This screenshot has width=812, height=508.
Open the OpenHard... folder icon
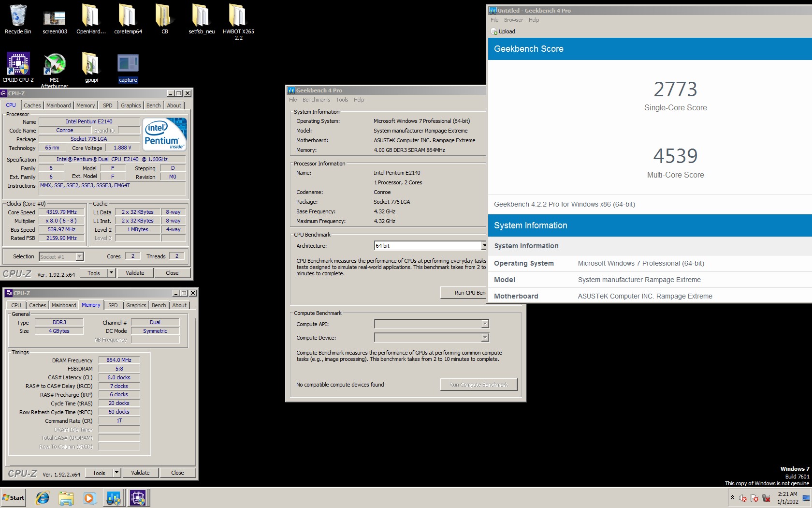click(x=91, y=18)
